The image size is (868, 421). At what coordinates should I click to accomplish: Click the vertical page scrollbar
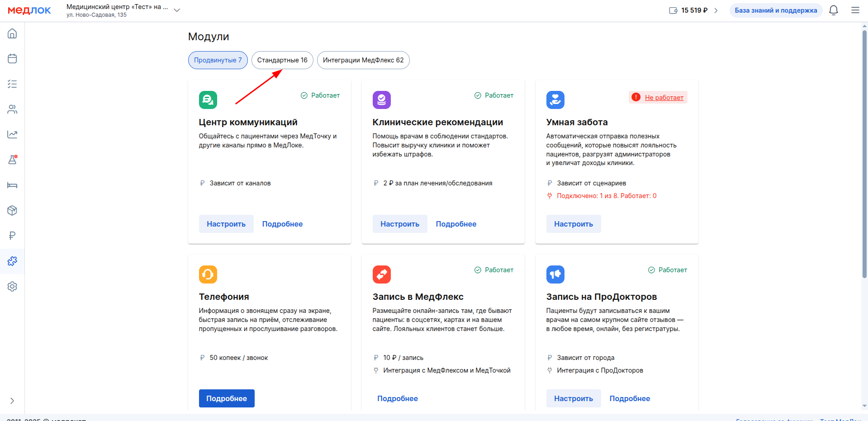[864, 154]
